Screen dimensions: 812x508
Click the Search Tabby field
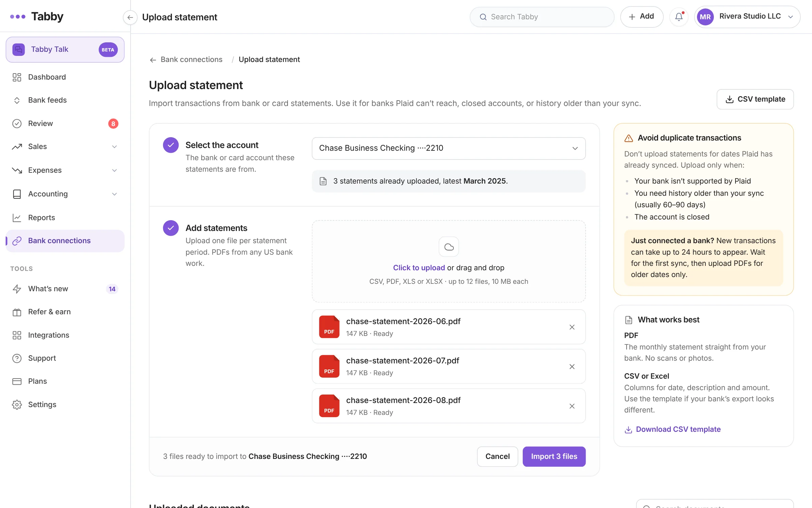(542, 17)
